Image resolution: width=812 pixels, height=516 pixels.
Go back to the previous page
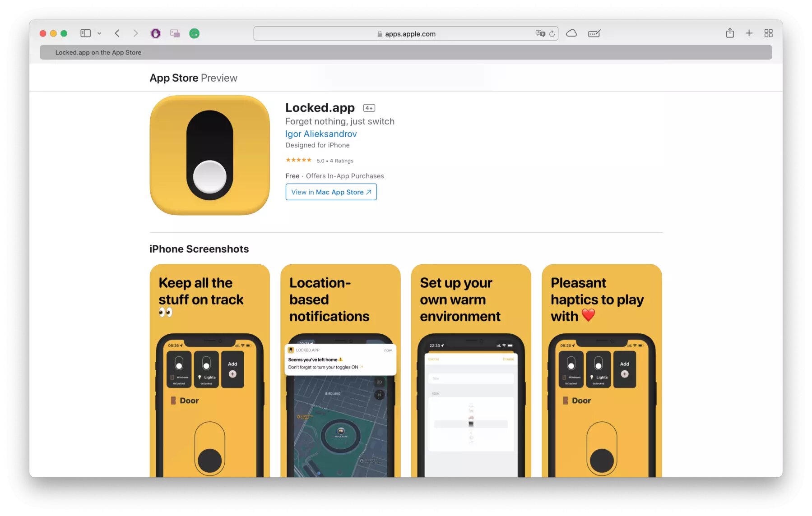click(117, 33)
